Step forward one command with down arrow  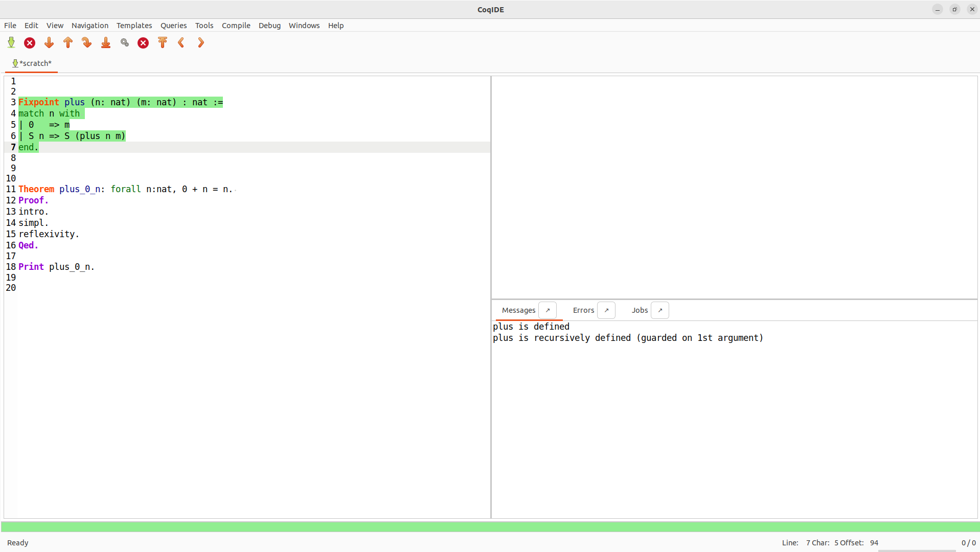[x=49, y=43]
